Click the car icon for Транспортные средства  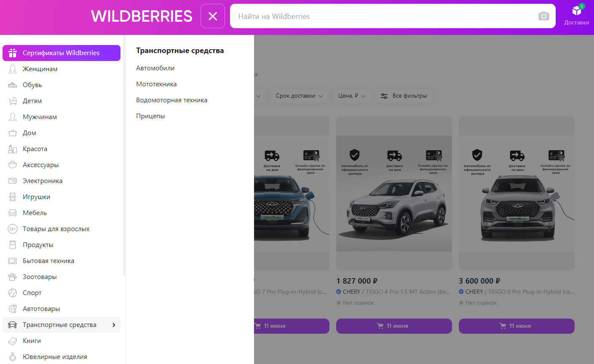(13, 325)
